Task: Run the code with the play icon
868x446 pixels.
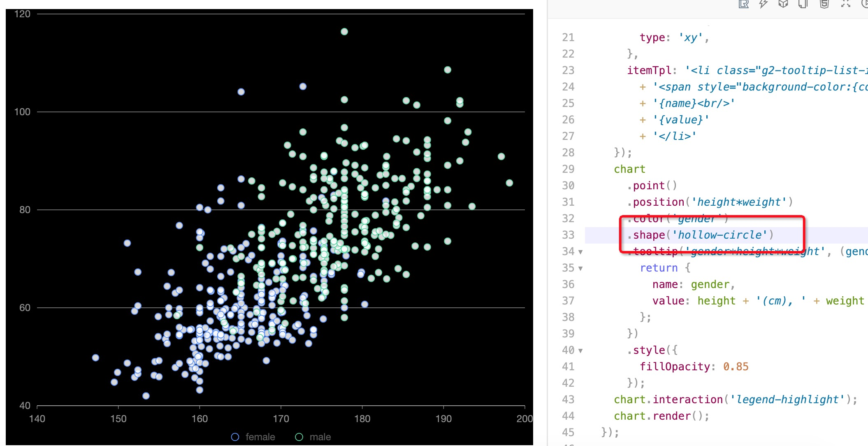Action: [865, 4]
